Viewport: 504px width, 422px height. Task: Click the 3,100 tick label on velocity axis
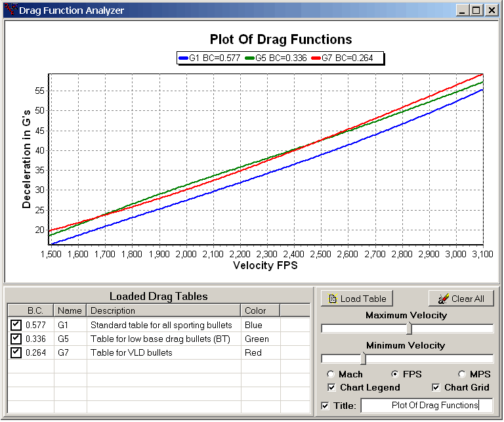click(x=482, y=254)
